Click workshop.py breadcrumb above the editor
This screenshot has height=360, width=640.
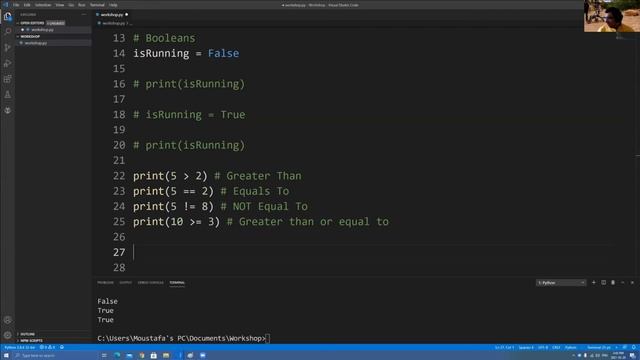[113, 23]
